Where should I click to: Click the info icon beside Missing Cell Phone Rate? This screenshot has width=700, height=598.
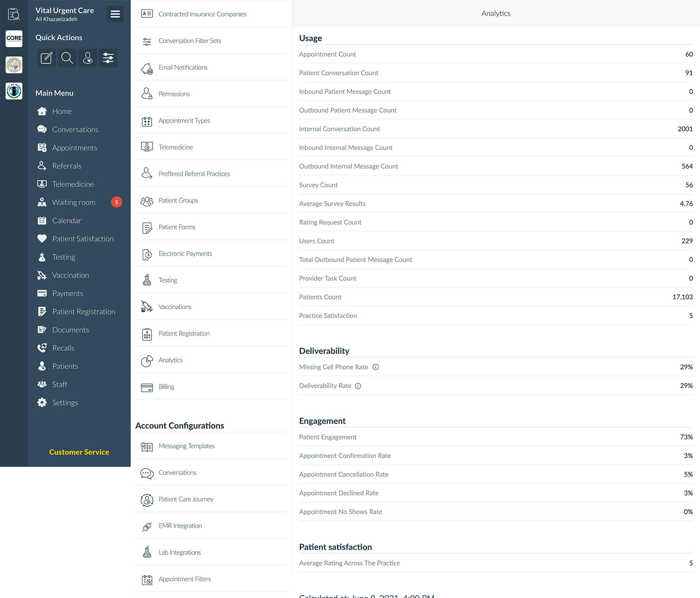[x=376, y=367]
